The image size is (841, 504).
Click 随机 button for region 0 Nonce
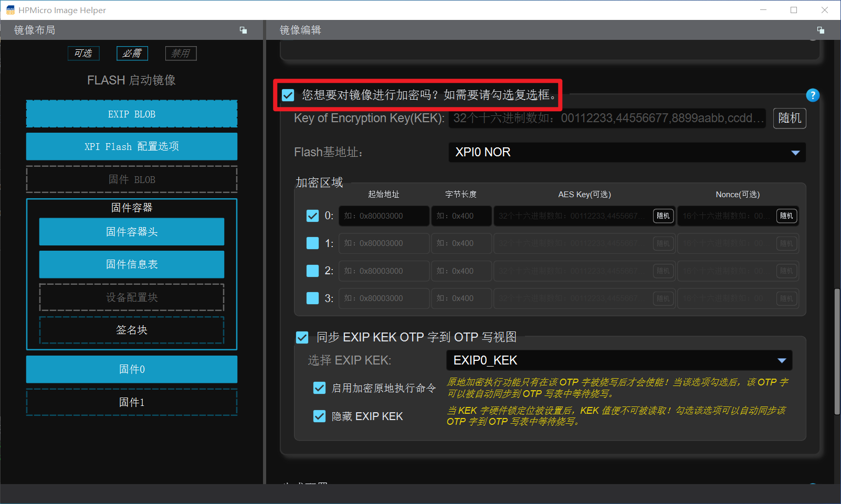pyautogui.click(x=786, y=216)
